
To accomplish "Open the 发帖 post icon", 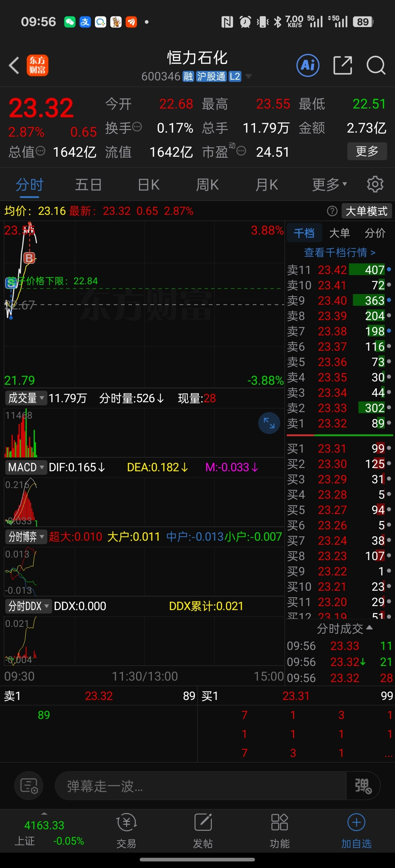I will pos(203,830).
